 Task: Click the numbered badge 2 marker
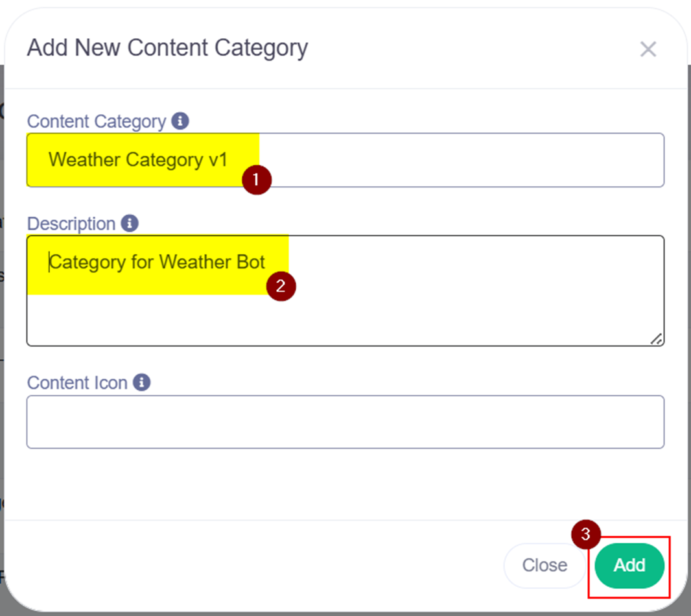[x=281, y=286]
